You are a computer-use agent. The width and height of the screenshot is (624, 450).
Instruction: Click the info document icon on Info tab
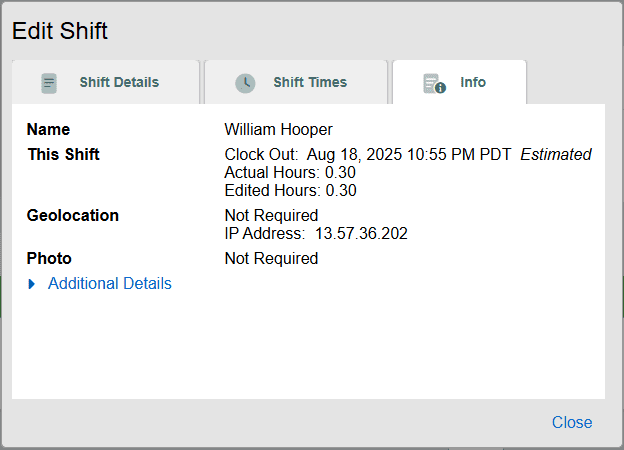pyautogui.click(x=433, y=83)
